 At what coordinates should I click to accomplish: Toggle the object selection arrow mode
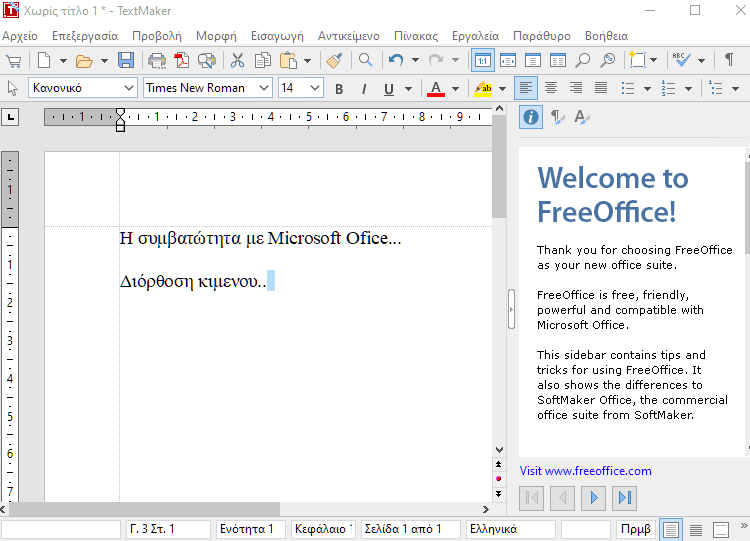click(x=13, y=88)
